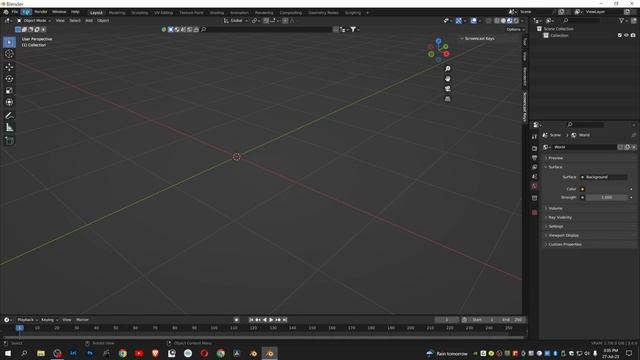
Task: Switch to the Sculpting workspace tab
Action: tap(140, 13)
